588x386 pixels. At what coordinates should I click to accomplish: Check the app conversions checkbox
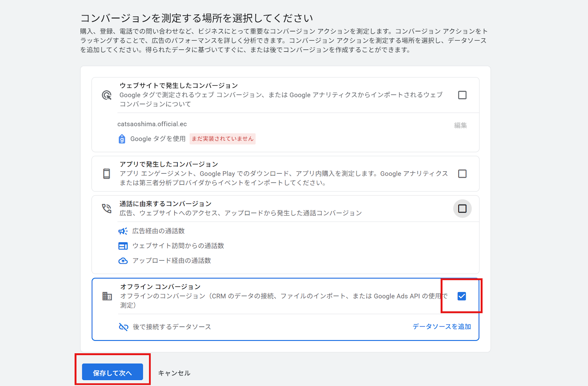[462, 174]
